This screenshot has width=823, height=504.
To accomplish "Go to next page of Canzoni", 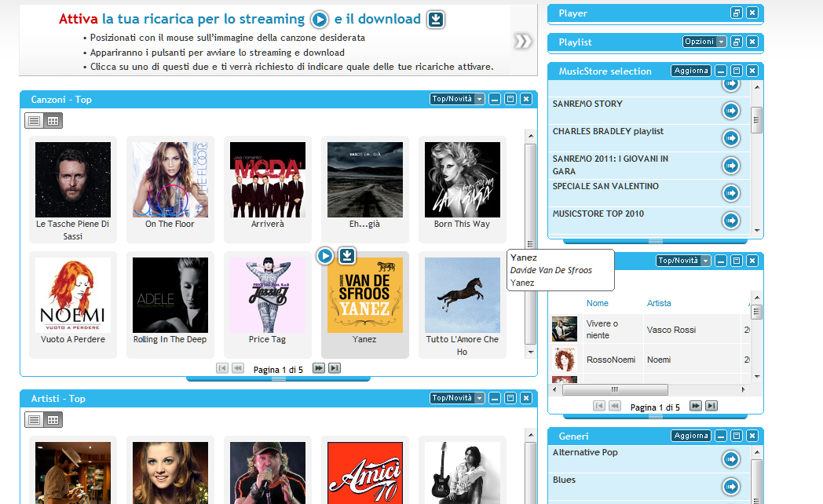I will coord(319,368).
